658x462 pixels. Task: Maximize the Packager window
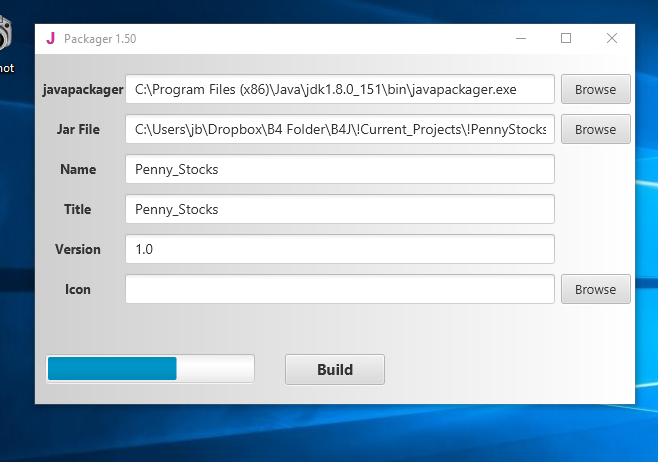click(566, 38)
